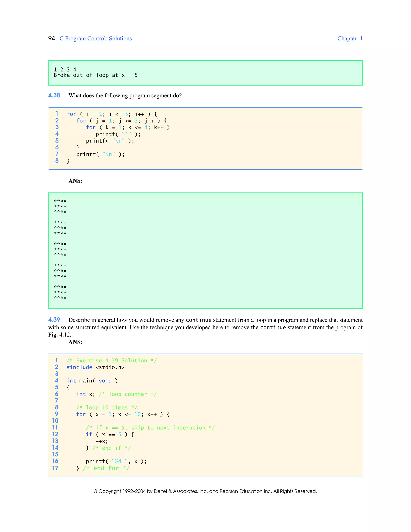Click 'Chapter 4' in the page header

click(x=350, y=39)
